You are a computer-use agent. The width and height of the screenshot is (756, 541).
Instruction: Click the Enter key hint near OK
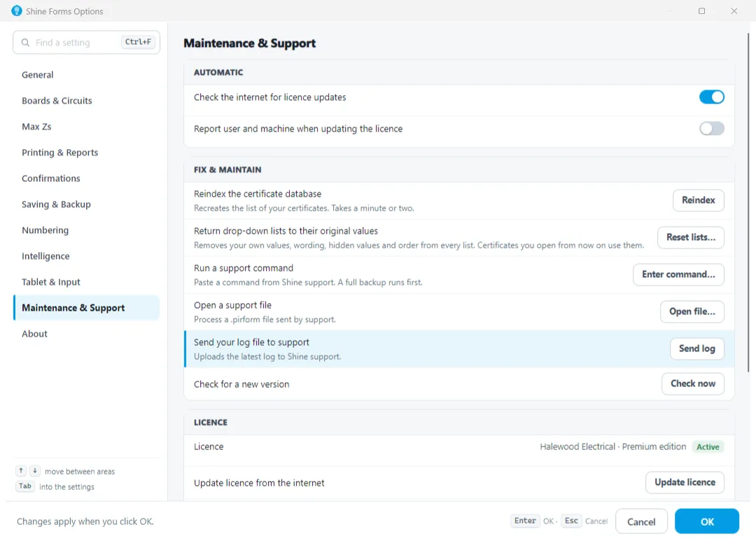click(525, 521)
